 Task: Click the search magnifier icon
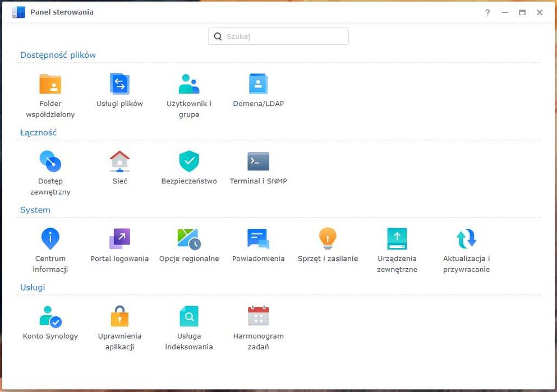[218, 36]
